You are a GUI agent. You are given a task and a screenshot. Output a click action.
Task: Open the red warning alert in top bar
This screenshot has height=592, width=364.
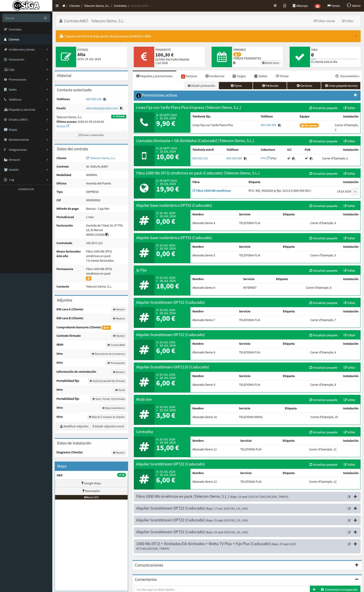tap(317, 6)
